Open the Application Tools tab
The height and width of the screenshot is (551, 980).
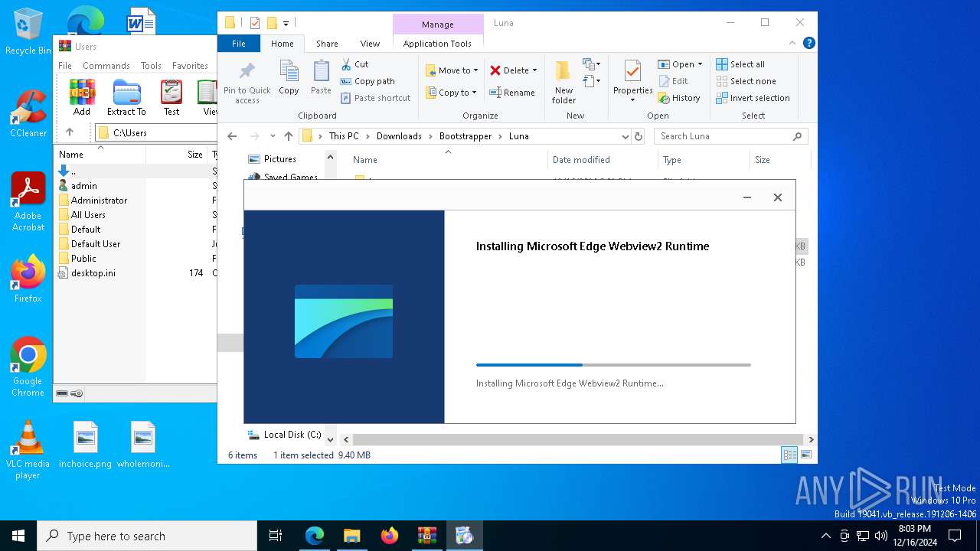pos(437,44)
